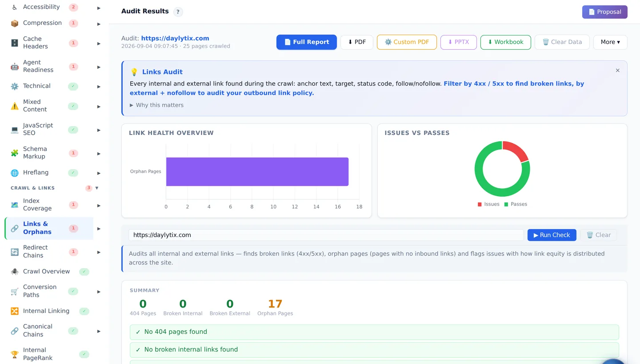
Task: Open the Custom PDF option
Action: (407, 42)
